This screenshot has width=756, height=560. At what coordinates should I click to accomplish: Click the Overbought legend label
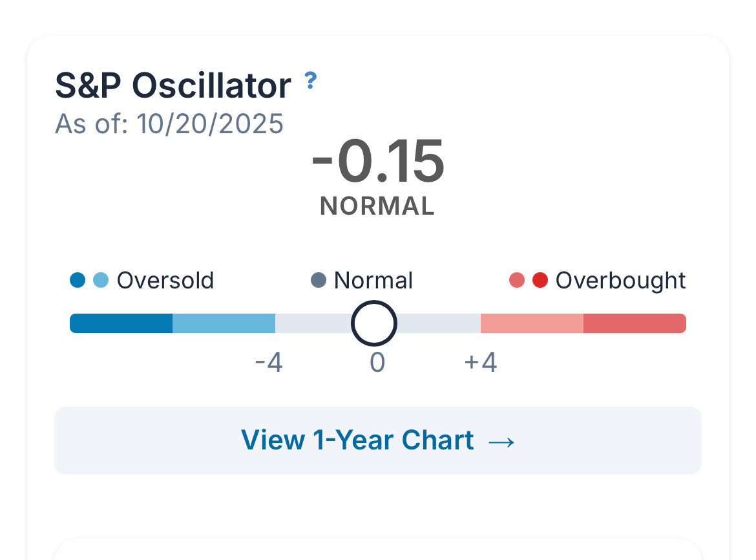pos(620,281)
